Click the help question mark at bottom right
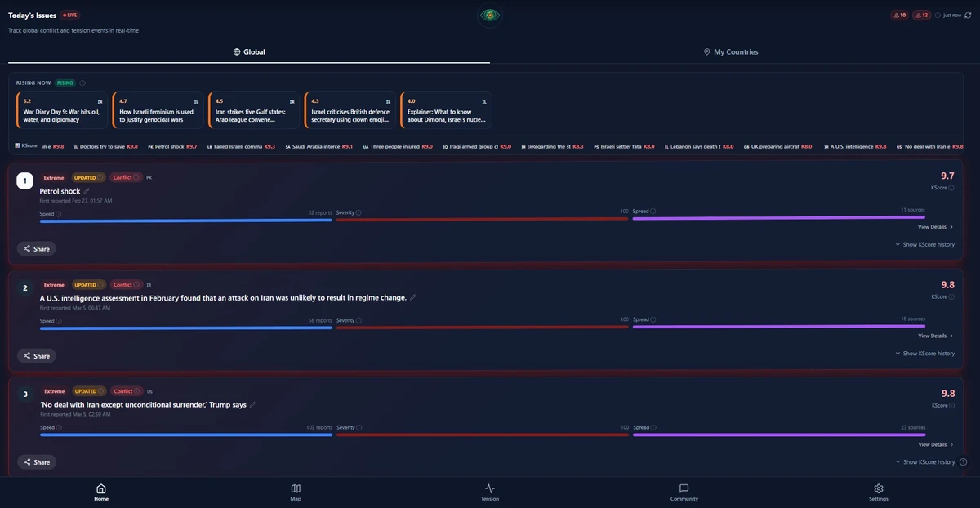 963,461
